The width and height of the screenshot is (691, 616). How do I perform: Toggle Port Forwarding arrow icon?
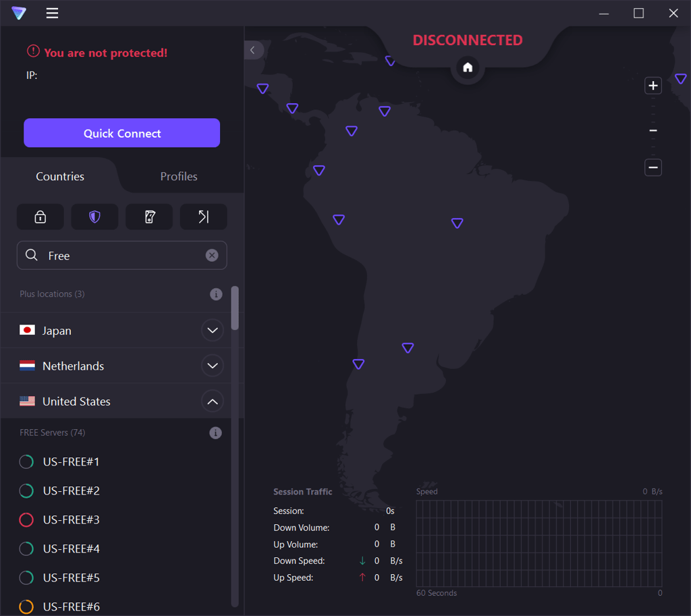[204, 217]
